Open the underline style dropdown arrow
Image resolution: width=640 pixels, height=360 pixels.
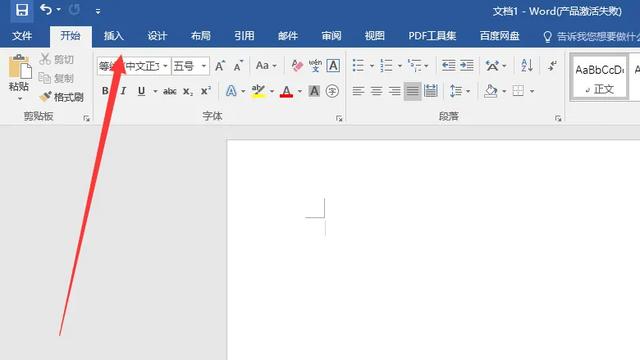[155, 91]
